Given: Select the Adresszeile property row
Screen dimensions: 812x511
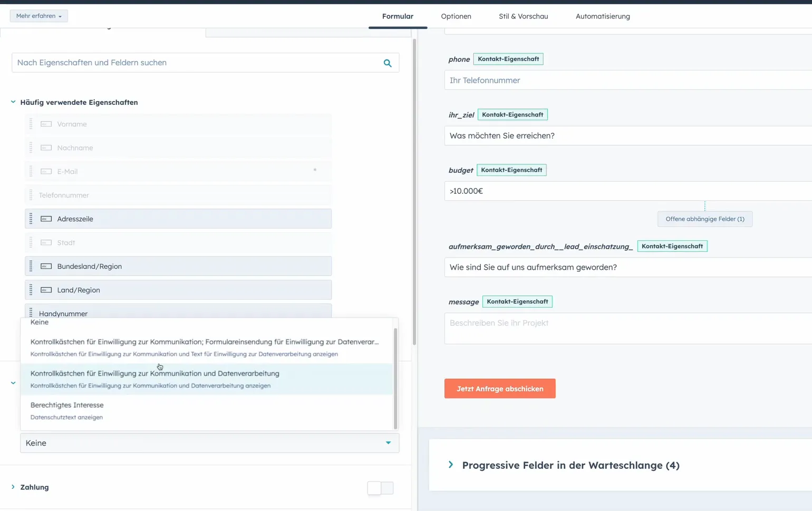Looking at the screenshot, I should click(178, 219).
